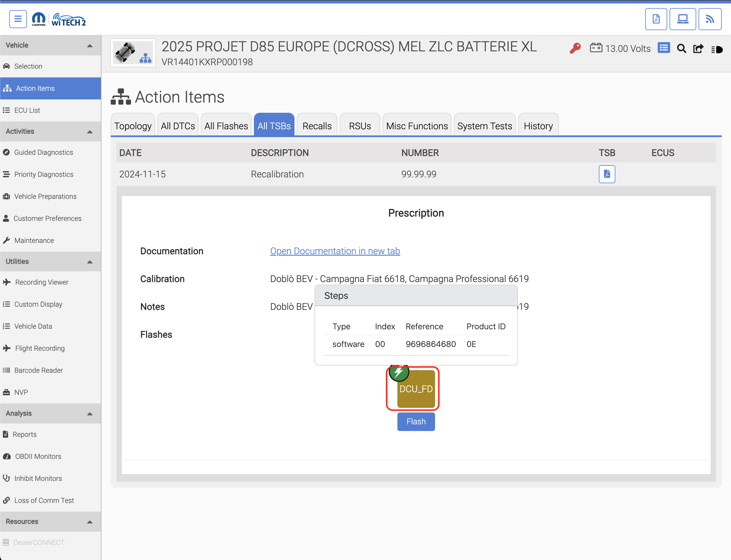Click the 2024-11-15 date cell
The height and width of the screenshot is (560, 731).
142,174
